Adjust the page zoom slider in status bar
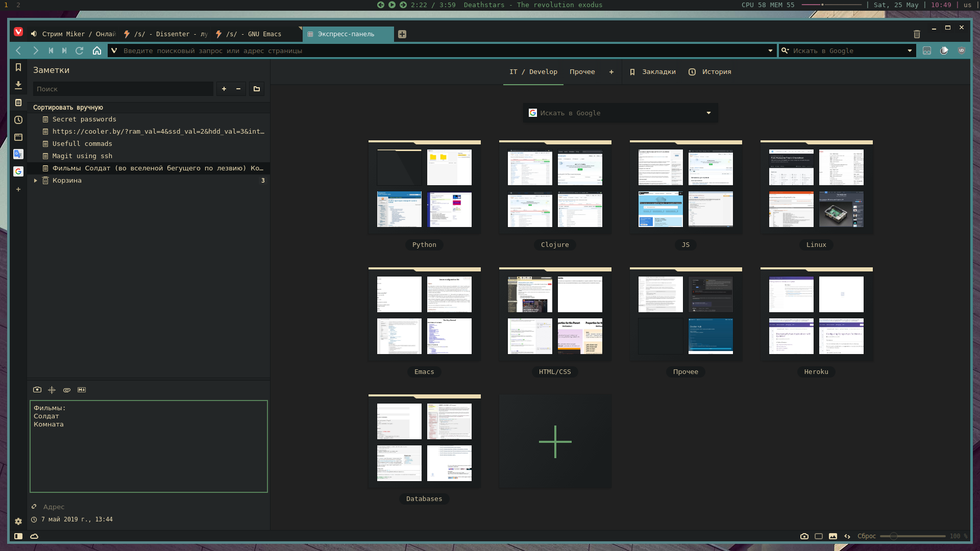980x551 pixels. tap(893, 536)
